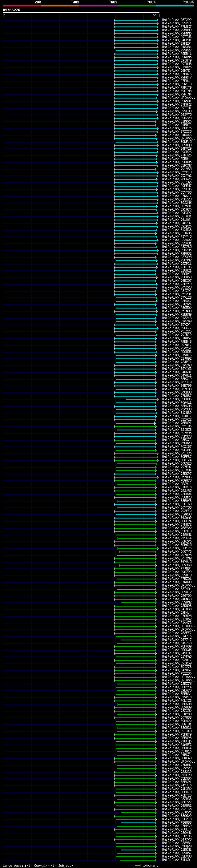Select label UniRef100_B9HZV8
197x868 pixels.
176,118
